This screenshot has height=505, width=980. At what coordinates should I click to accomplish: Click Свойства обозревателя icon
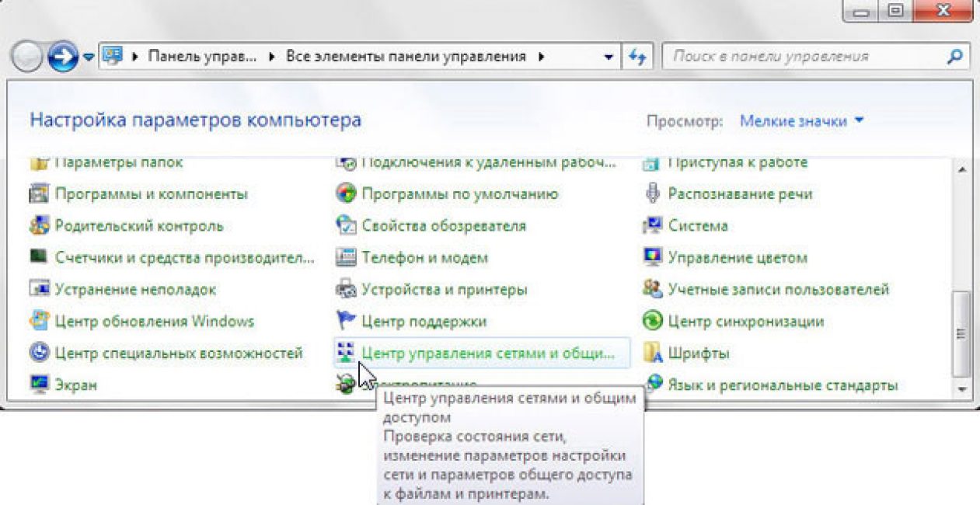(346, 225)
